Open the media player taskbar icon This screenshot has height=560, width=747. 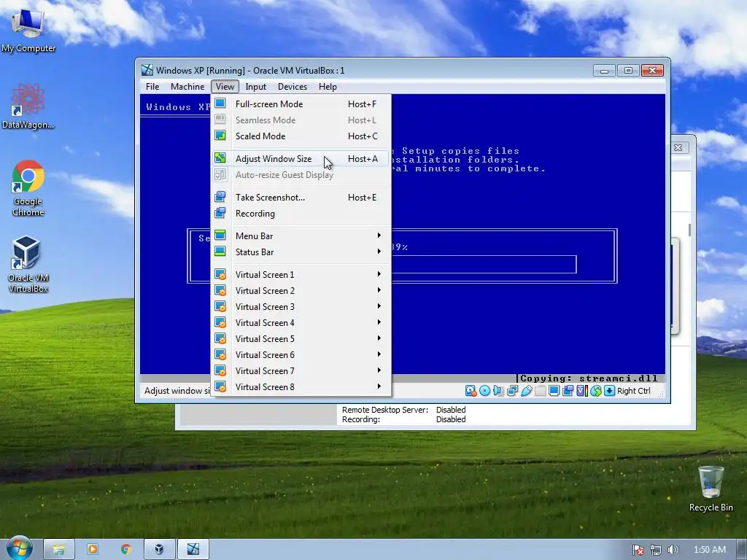click(x=93, y=550)
